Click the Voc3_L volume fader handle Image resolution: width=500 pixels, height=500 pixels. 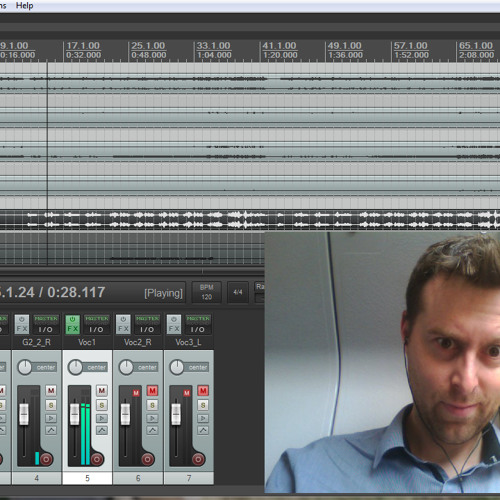(x=176, y=414)
